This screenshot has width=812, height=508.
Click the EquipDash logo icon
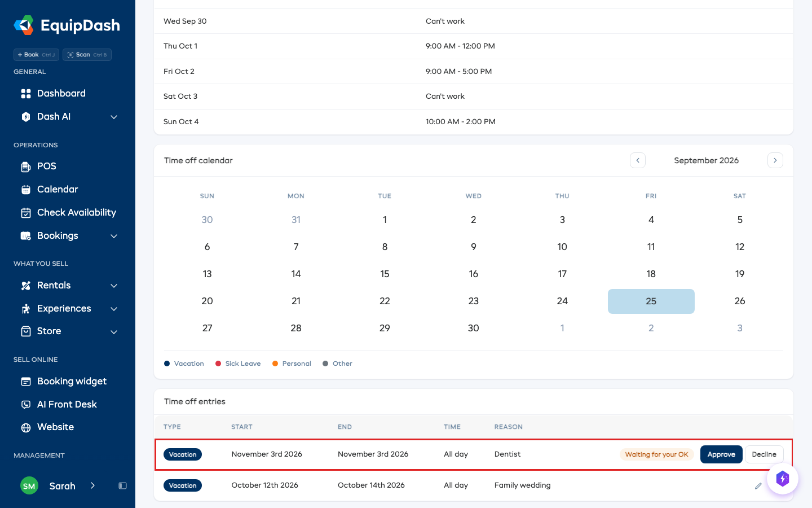[x=24, y=25]
